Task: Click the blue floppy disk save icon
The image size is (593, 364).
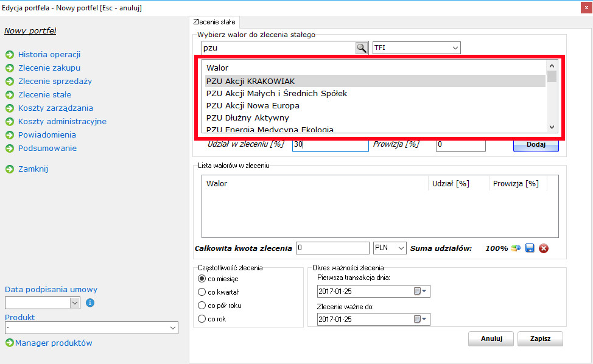Action: coord(530,248)
